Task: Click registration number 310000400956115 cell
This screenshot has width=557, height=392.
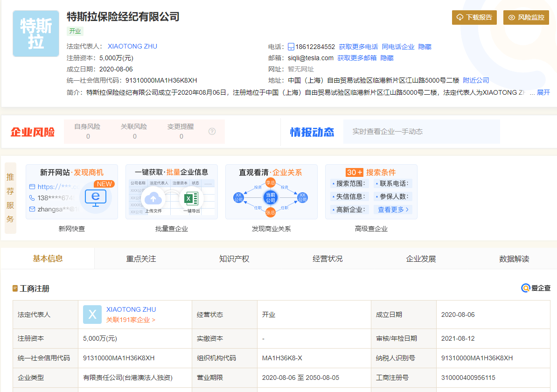Action: point(493,378)
